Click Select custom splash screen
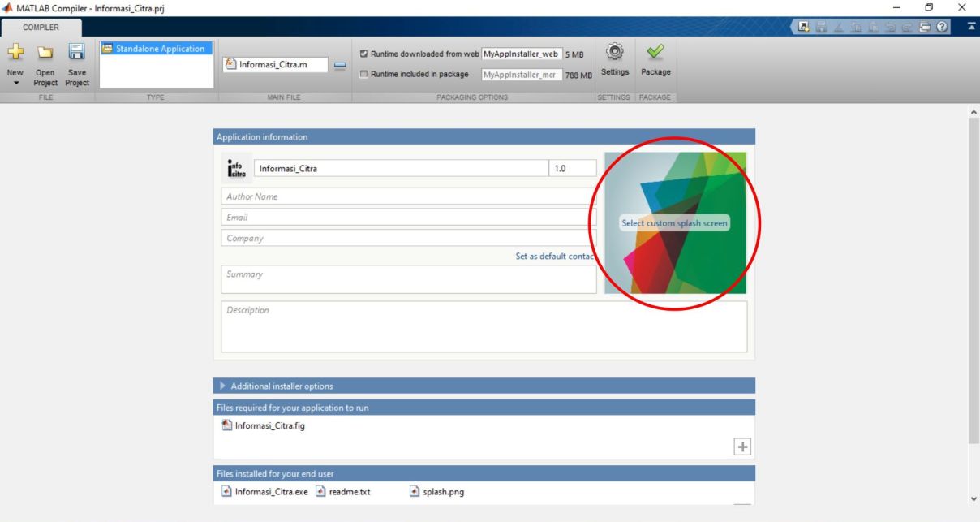980x522 pixels. click(675, 222)
